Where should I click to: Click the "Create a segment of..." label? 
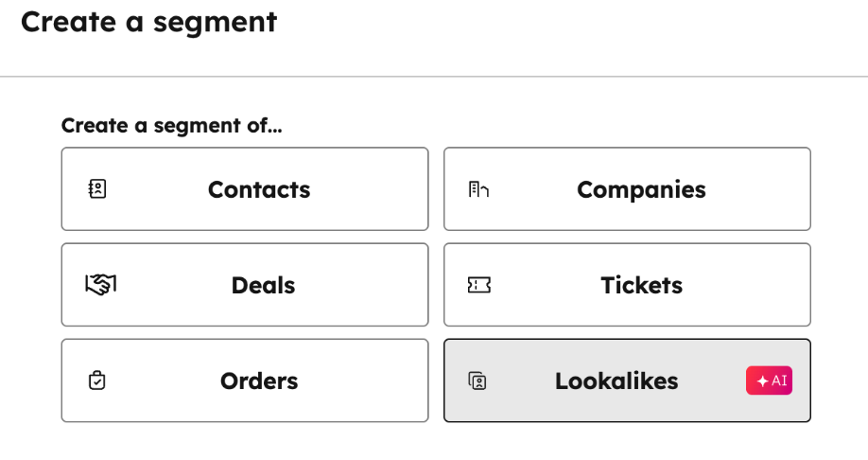coord(171,125)
